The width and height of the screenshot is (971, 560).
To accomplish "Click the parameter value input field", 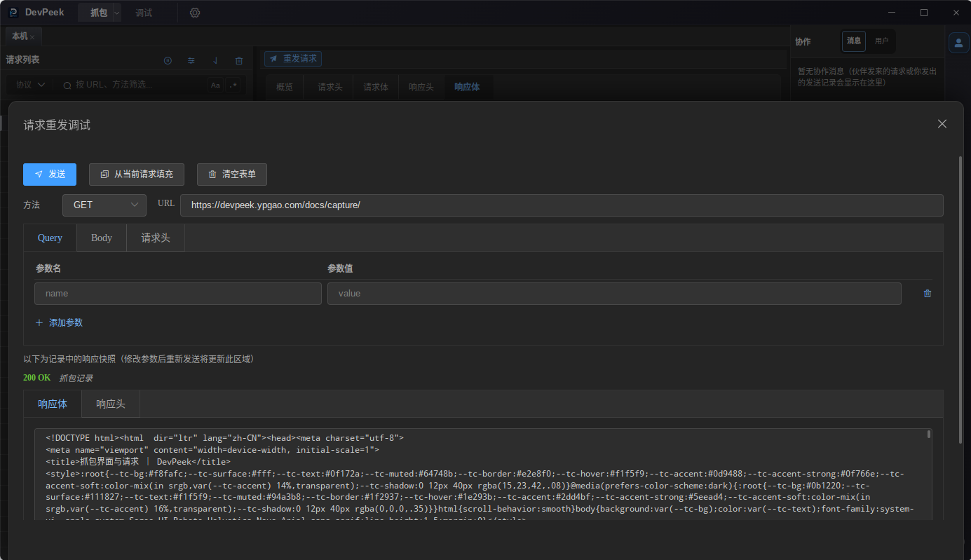I will 614,294.
